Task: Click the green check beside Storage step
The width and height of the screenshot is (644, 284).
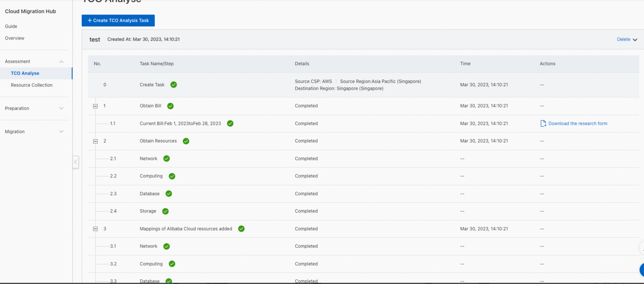Action: point(165,211)
